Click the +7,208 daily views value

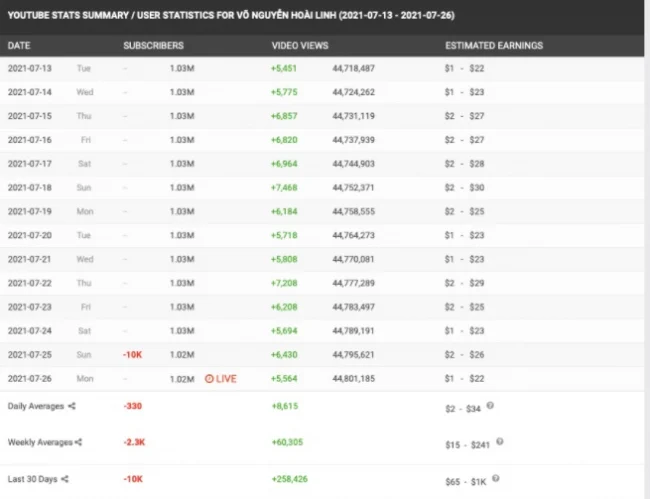click(284, 283)
